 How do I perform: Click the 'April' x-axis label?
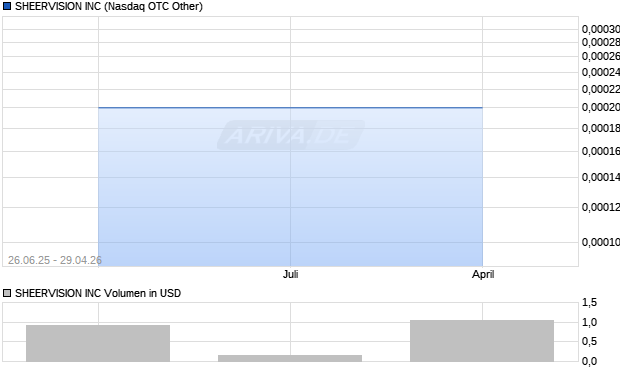pyautogui.click(x=483, y=274)
